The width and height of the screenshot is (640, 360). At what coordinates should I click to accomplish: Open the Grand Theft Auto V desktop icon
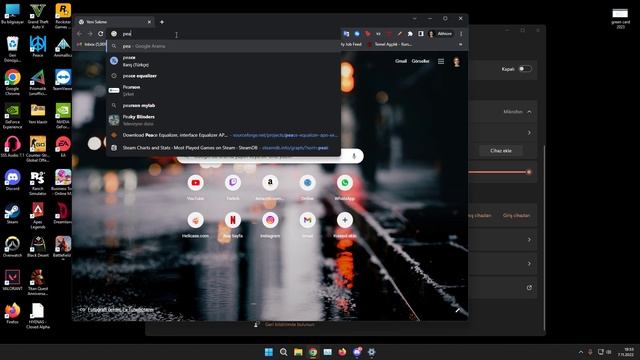[x=38, y=16]
